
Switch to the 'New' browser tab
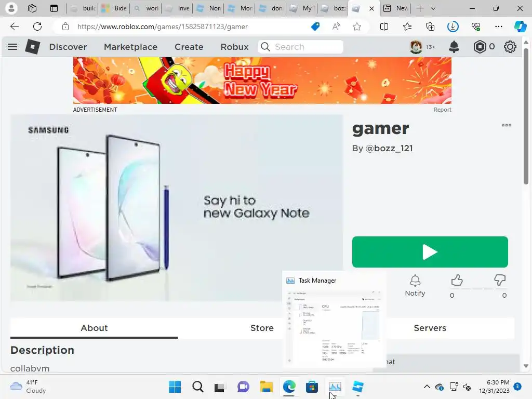click(395, 8)
